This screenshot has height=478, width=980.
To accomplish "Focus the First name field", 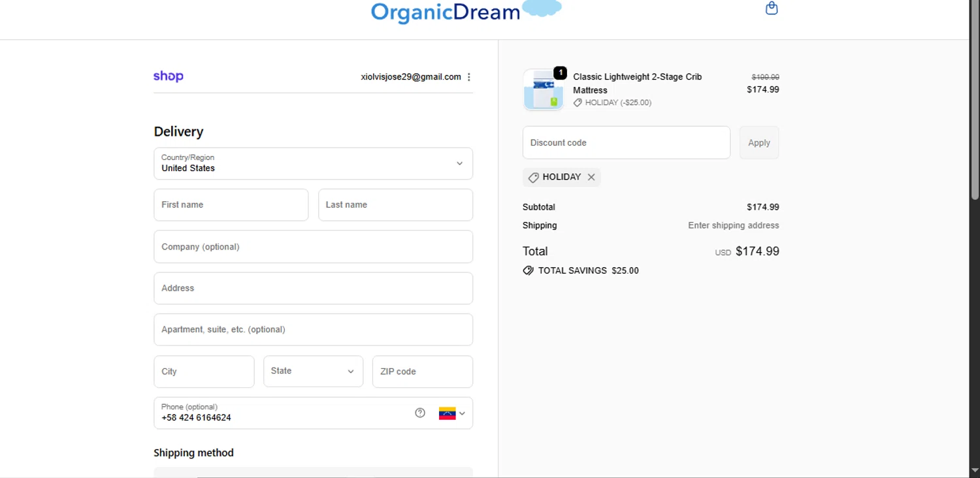I will click(x=231, y=205).
